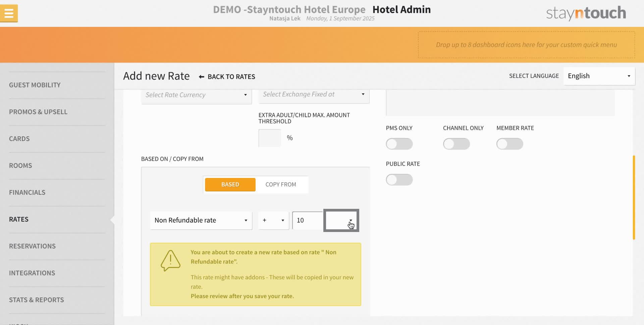Image resolution: width=644 pixels, height=325 pixels.
Task: Open Financials in sidebar
Action: [27, 193]
